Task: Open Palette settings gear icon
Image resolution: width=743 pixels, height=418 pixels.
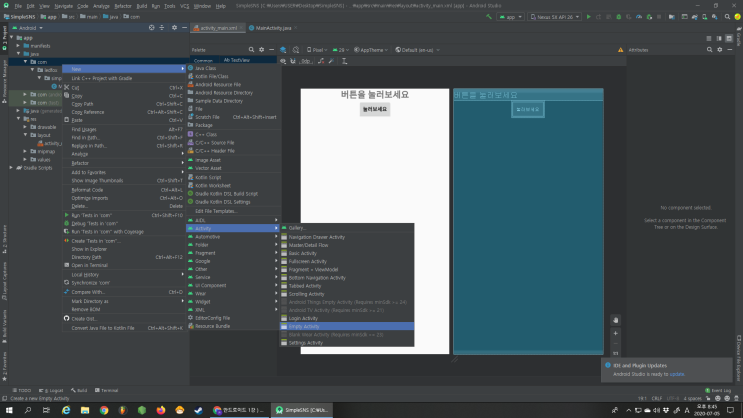Action: [x=262, y=50]
